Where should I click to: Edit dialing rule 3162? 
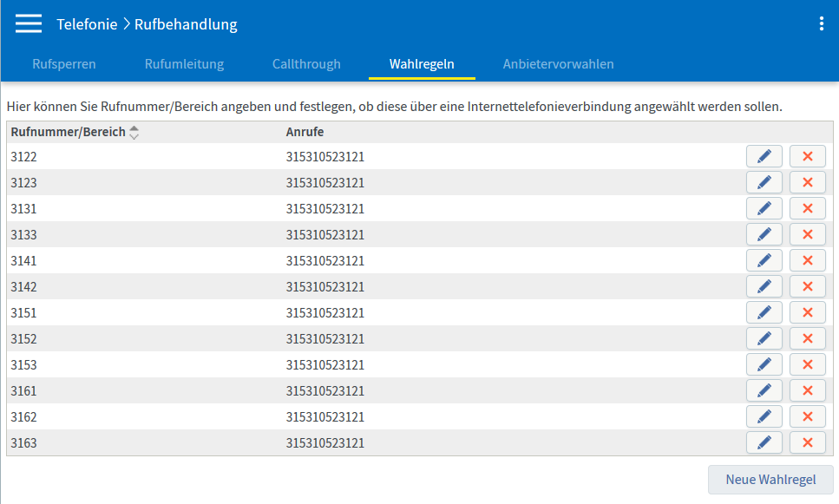(764, 416)
